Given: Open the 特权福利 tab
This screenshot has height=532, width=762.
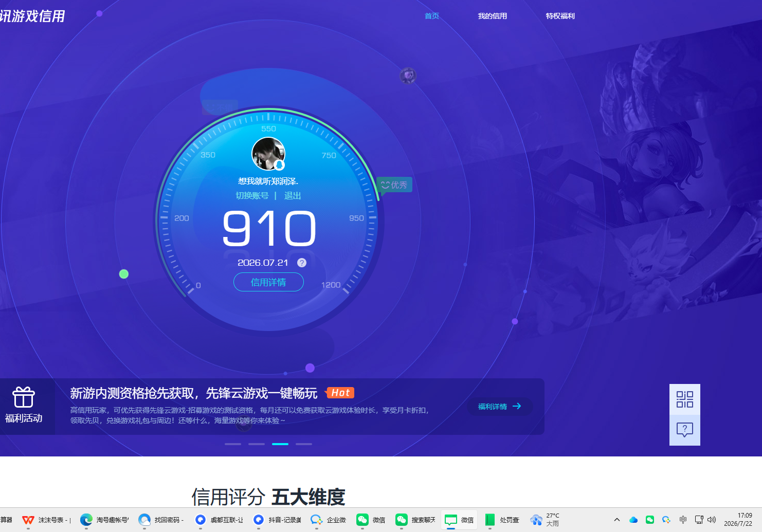Looking at the screenshot, I should pos(560,16).
